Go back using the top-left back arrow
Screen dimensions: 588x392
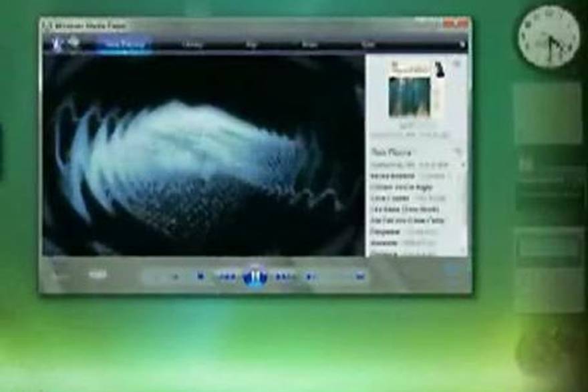tap(57, 44)
